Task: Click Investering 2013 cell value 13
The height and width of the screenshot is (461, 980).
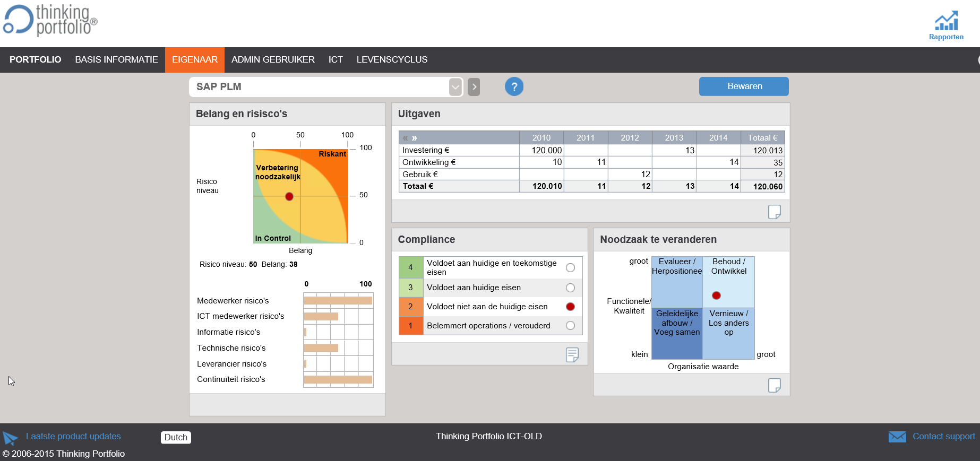Action: (674, 150)
